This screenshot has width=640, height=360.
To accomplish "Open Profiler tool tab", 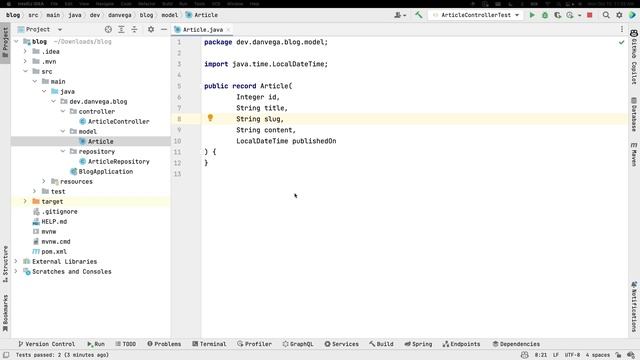I will pos(254,344).
